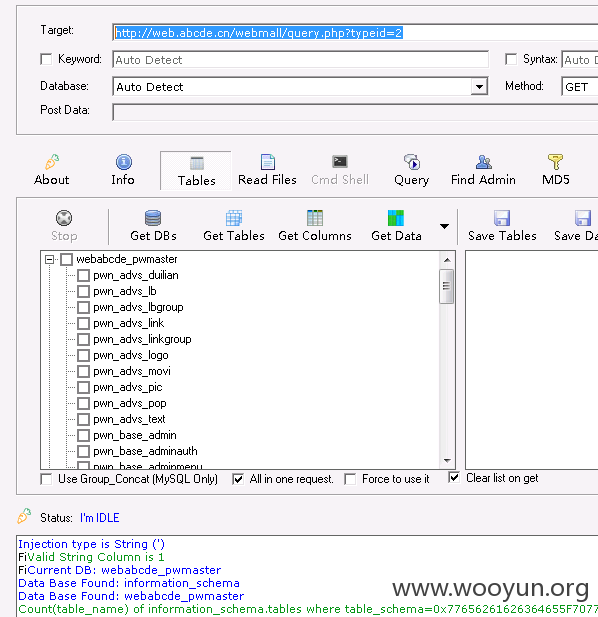Check the pwn_base_admin table checkbox
598x617 pixels.
click(83, 436)
